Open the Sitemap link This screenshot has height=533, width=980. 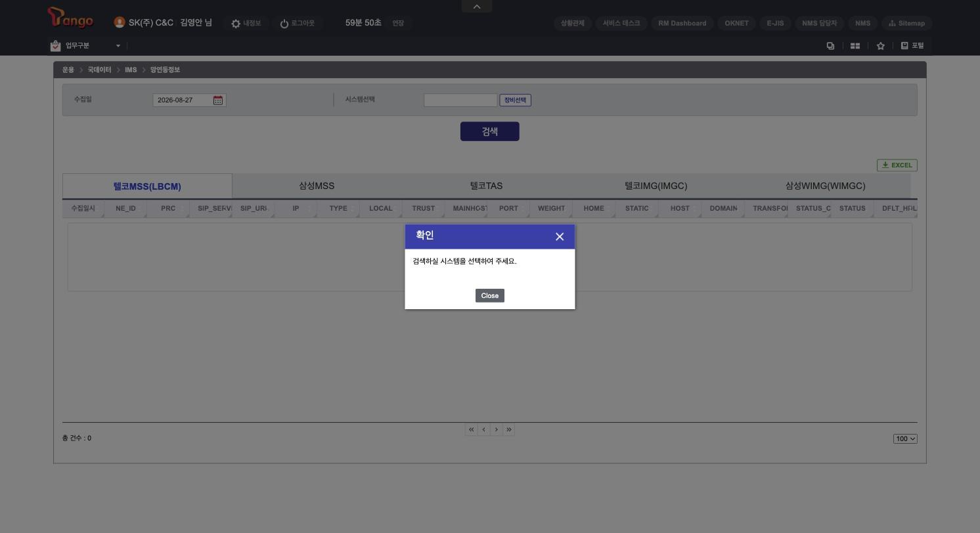906,23
